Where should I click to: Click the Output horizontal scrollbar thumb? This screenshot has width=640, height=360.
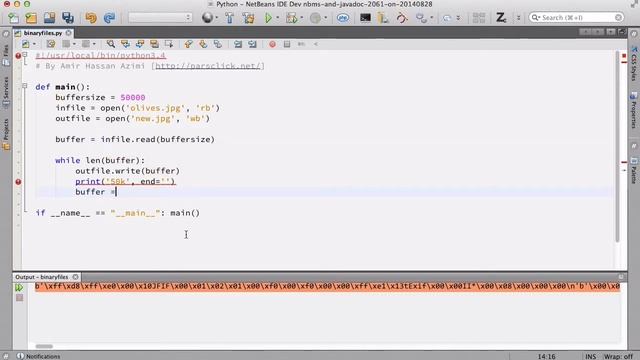[44, 346]
